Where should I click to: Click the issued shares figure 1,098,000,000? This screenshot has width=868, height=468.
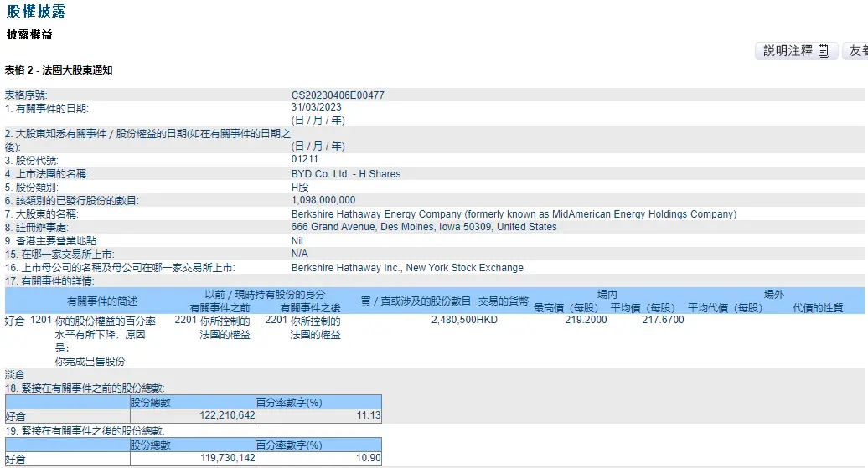[x=323, y=200]
